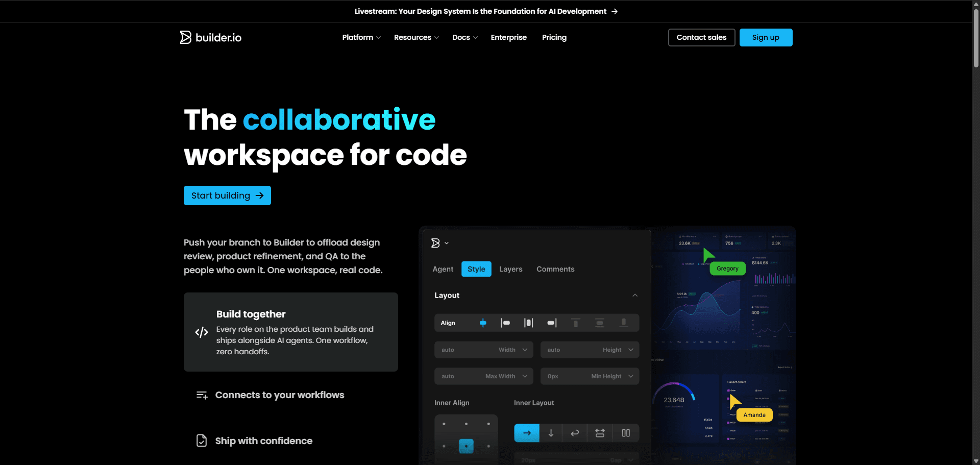This screenshot has width=980, height=465.
Task: Collapse the Layout section chevron
Action: point(635,296)
